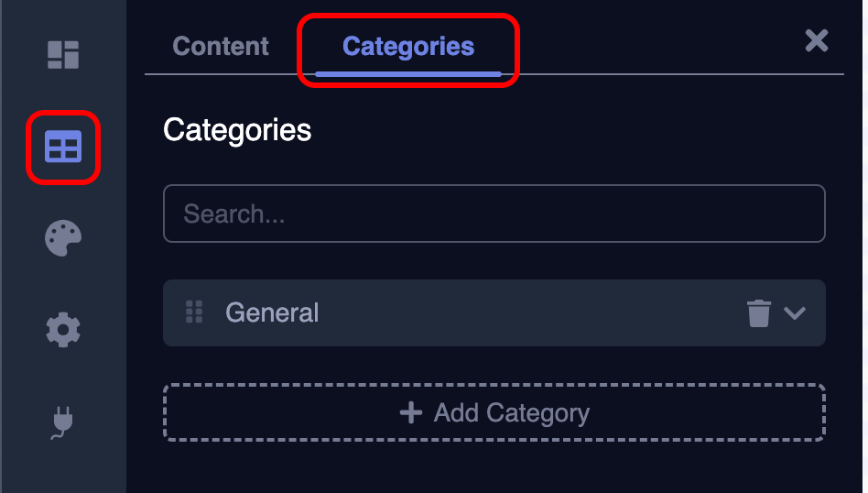Open the plug integrations icon
Image resolution: width=868 pixels, height=493 pixels.
coord(63,422)
